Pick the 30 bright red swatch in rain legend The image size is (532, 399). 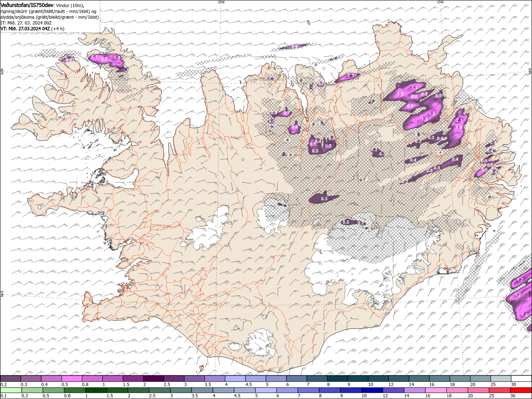point(521,390)
